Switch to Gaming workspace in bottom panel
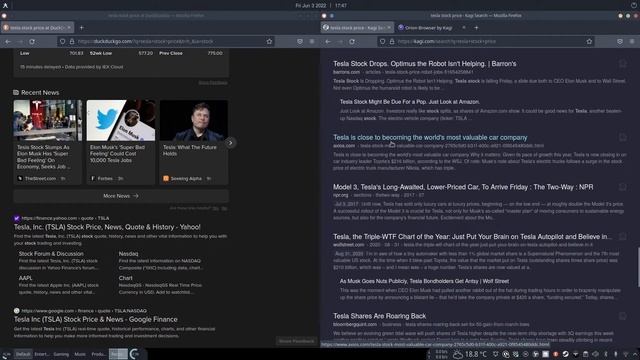640x360 pixels. point(61,354)
